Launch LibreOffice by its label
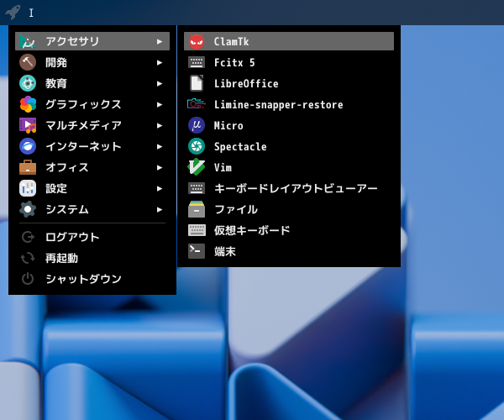The width and height of the screenshot is (504, 420). pos(246,83)
